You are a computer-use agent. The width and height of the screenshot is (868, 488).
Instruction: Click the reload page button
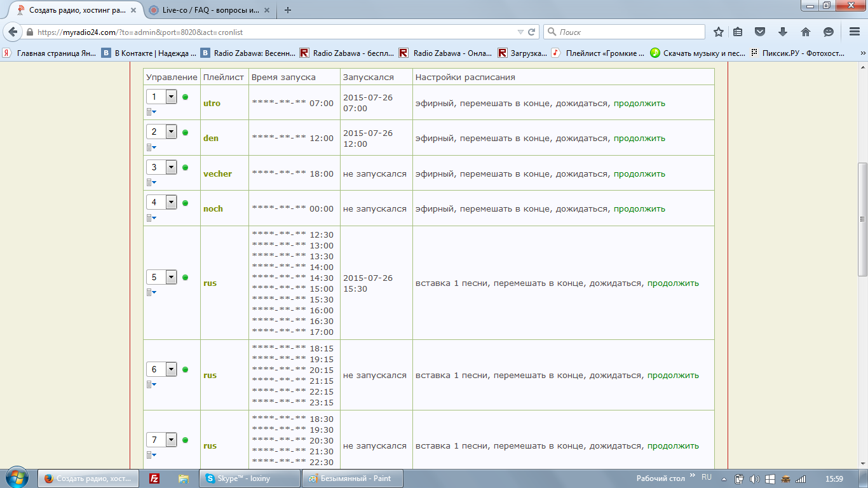coord(531,32)
